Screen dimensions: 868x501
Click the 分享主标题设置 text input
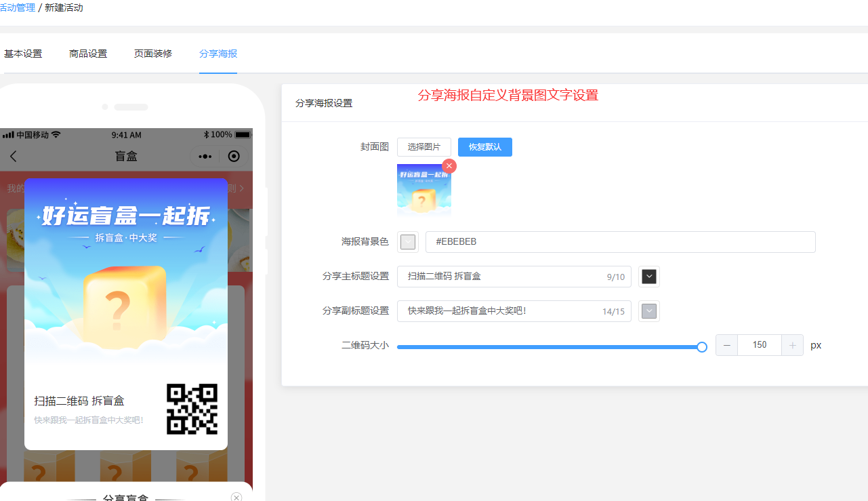(x=514, y=277)
